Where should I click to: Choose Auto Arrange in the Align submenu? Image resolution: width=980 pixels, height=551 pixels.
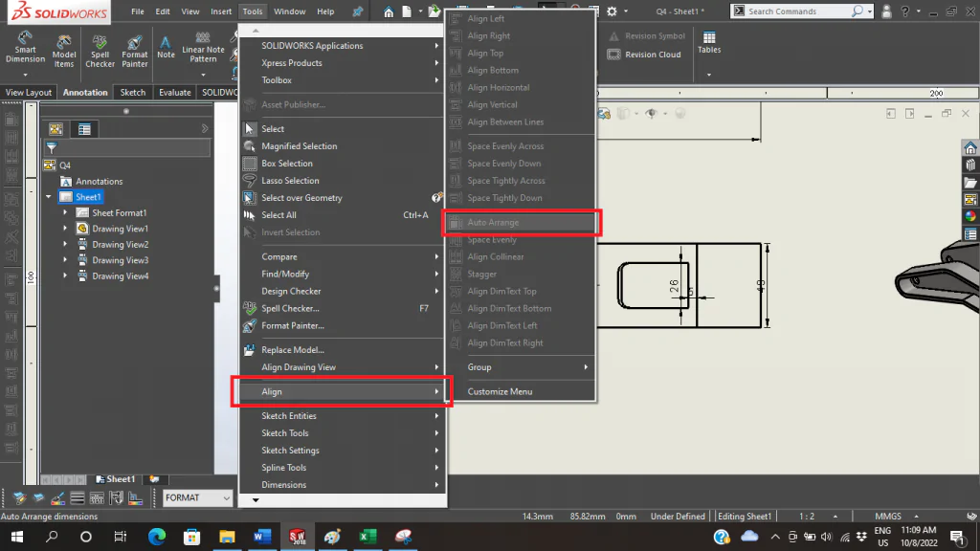[x=522, y=222]
